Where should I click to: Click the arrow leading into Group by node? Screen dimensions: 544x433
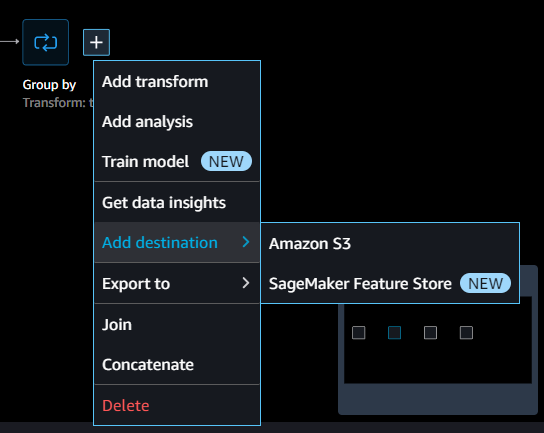[10, 42]
